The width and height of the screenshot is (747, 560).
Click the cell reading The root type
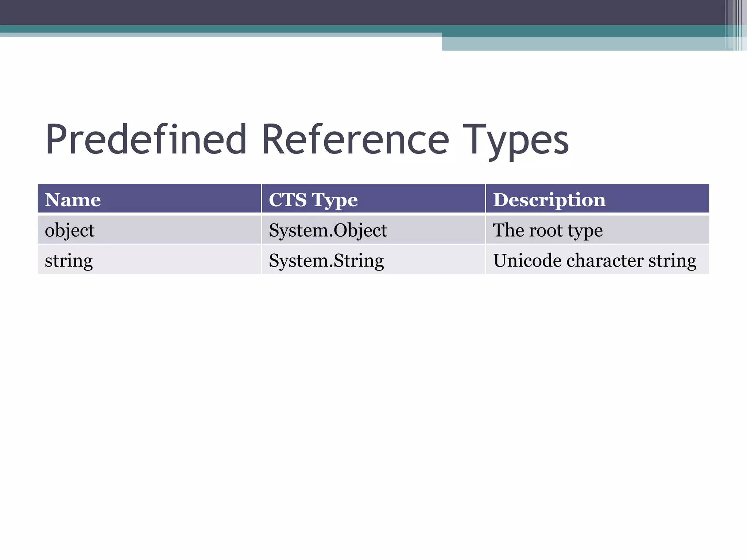click(x=547, y=230)
